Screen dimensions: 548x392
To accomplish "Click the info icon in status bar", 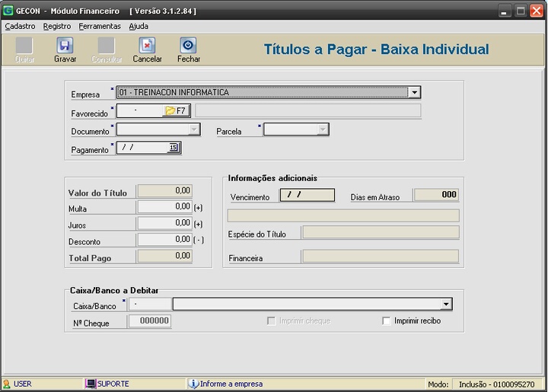I will point(193,384).
